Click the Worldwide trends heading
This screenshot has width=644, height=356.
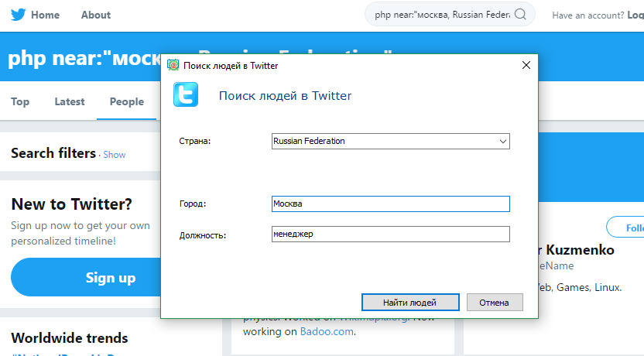tap(70, 338)
